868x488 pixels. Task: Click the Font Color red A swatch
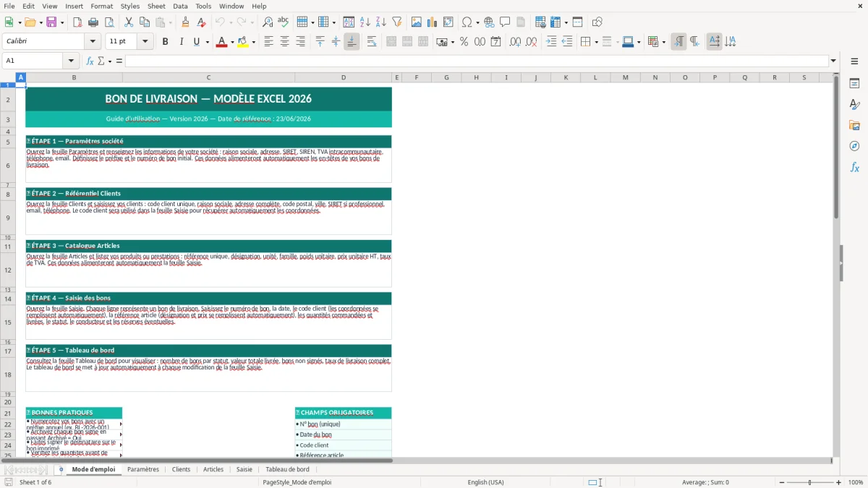click(221, 42)
